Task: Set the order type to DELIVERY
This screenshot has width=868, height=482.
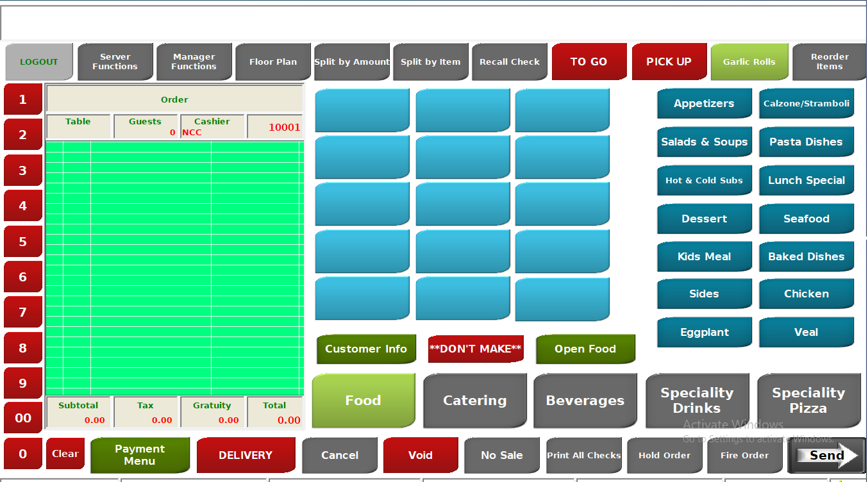Action: coord(246,455)
